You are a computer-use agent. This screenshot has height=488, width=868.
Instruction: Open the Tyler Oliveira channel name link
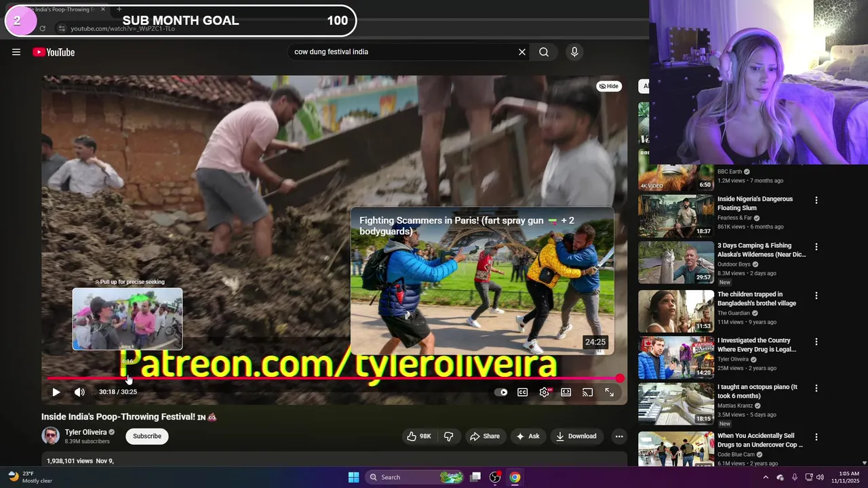(85, 432)
